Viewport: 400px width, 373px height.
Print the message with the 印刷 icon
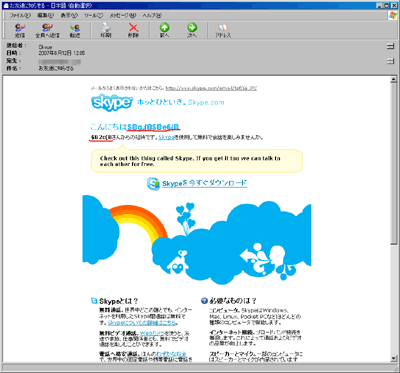(x=106, y=28)
